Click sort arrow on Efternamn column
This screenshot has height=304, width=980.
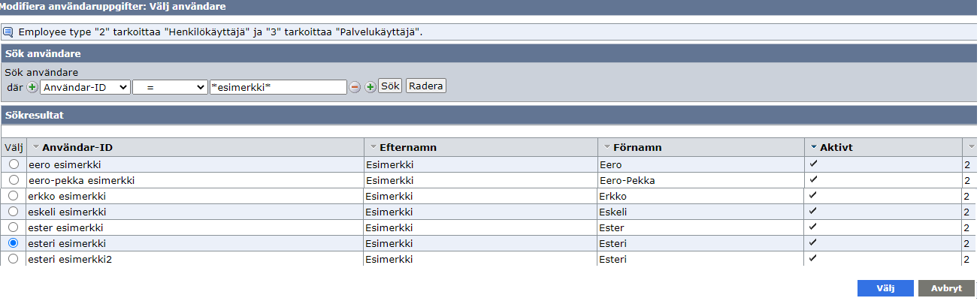[373, 147]
